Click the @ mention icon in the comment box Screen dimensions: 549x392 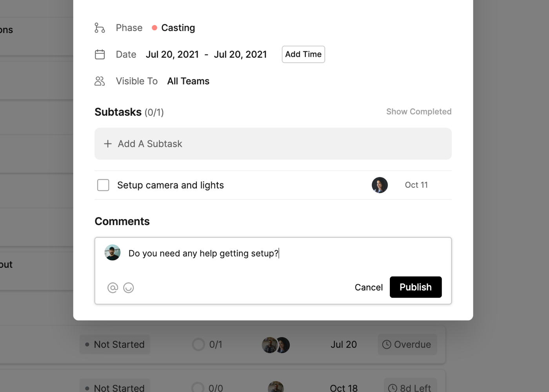click(x=113, y=288)
